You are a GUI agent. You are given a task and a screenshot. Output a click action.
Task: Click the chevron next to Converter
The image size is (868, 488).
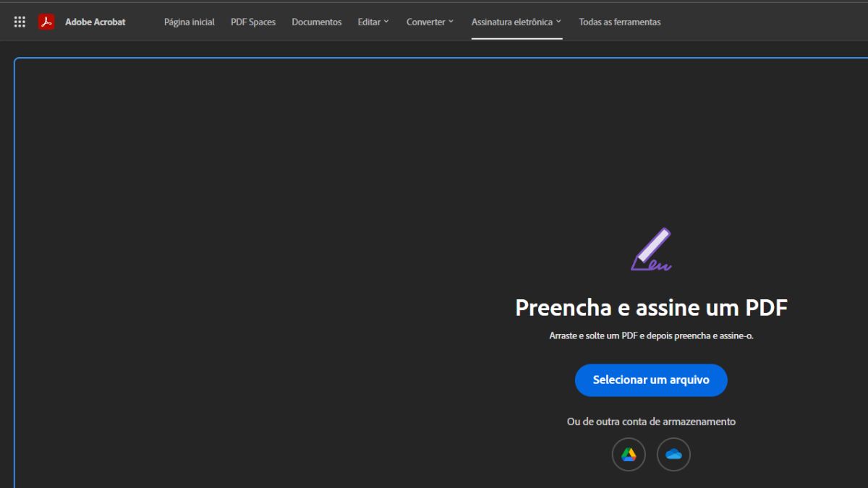coord(451,22)
